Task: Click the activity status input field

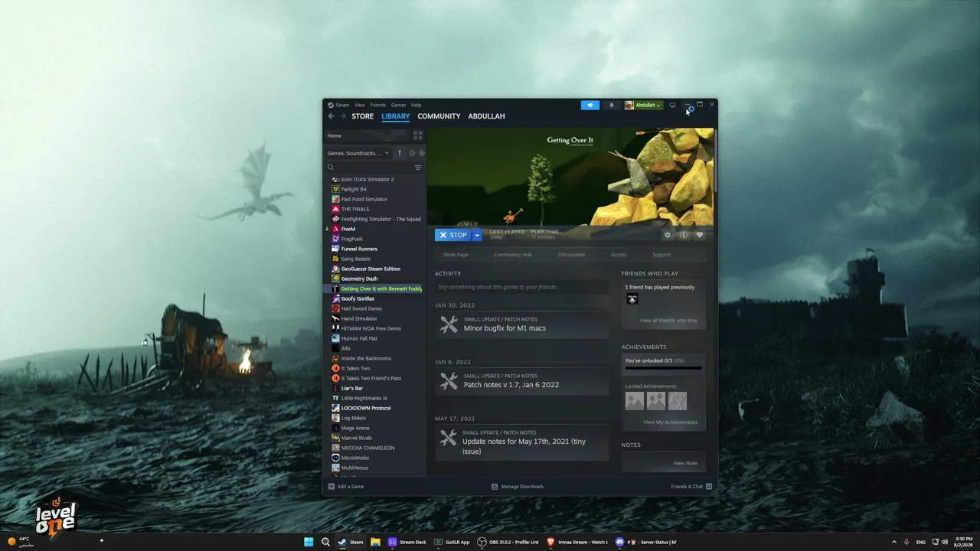Action: (x=522, y=287)
